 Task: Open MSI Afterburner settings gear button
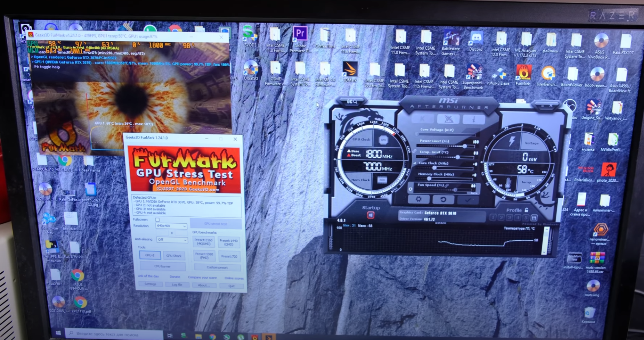(x=418, y=199)
